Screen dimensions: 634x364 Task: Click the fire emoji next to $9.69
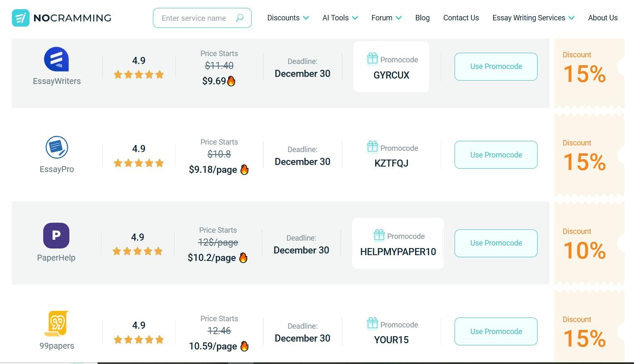point(231,81)
